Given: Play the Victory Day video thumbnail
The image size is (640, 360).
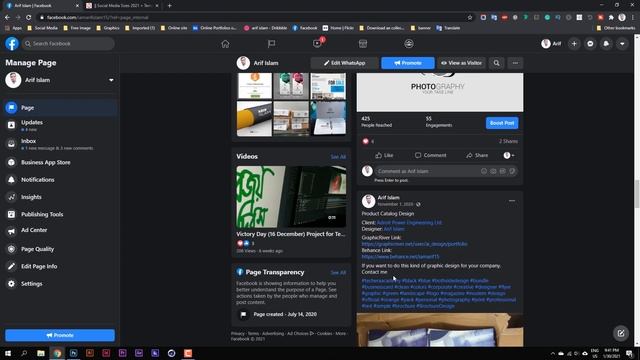Looking at the screenshot, I should (291, 197).
